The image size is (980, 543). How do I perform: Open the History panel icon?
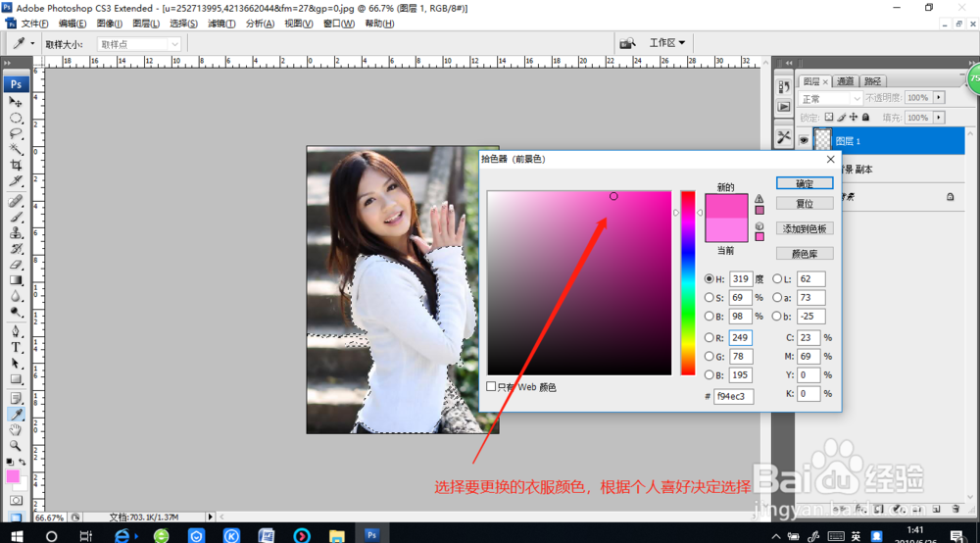(784, 87)
